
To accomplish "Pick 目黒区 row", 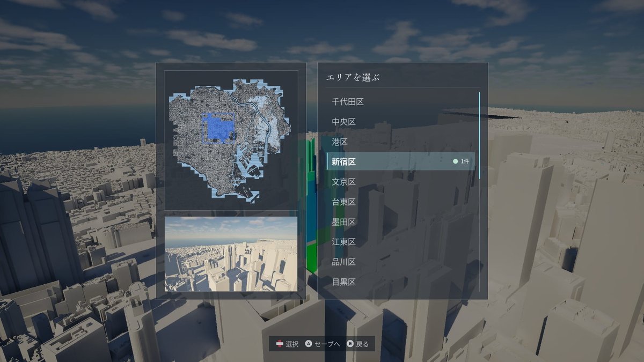I will point(400,282).
